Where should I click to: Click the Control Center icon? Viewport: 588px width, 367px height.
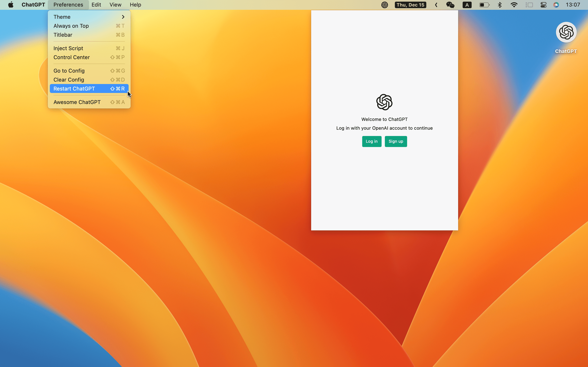point(543,5)
